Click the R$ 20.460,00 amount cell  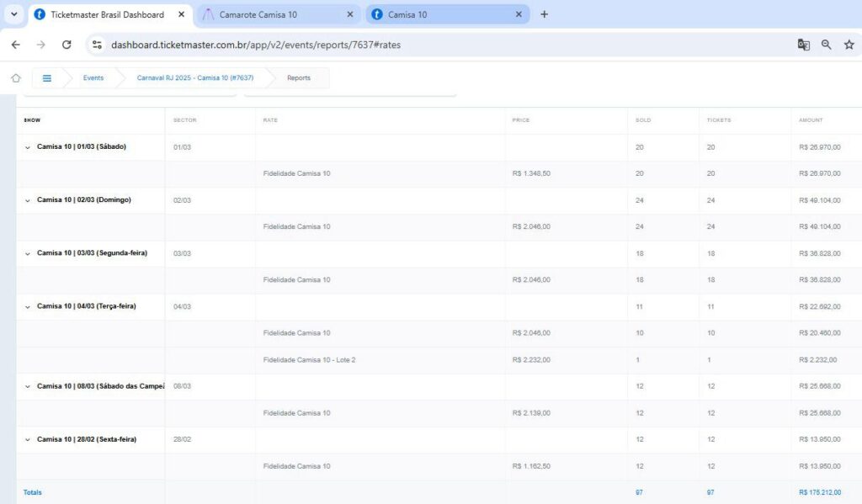pyautogui.click(x=820, y=333)
